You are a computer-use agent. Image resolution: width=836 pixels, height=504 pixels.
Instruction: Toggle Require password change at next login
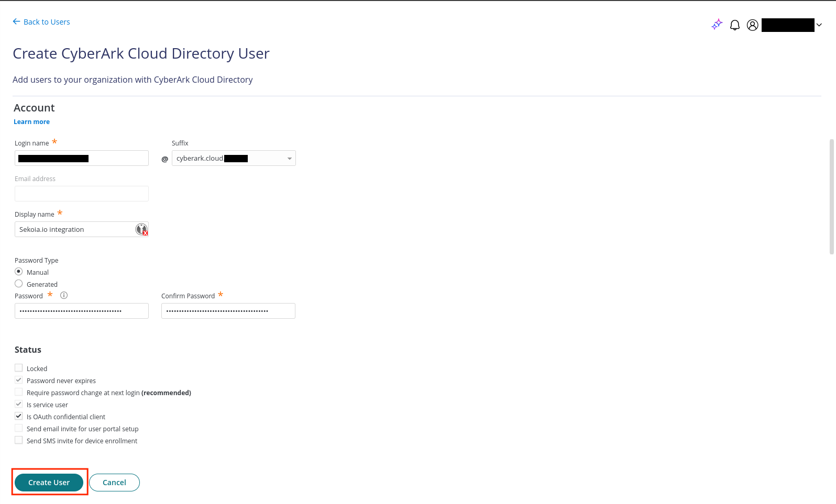[x=19, y=392]
